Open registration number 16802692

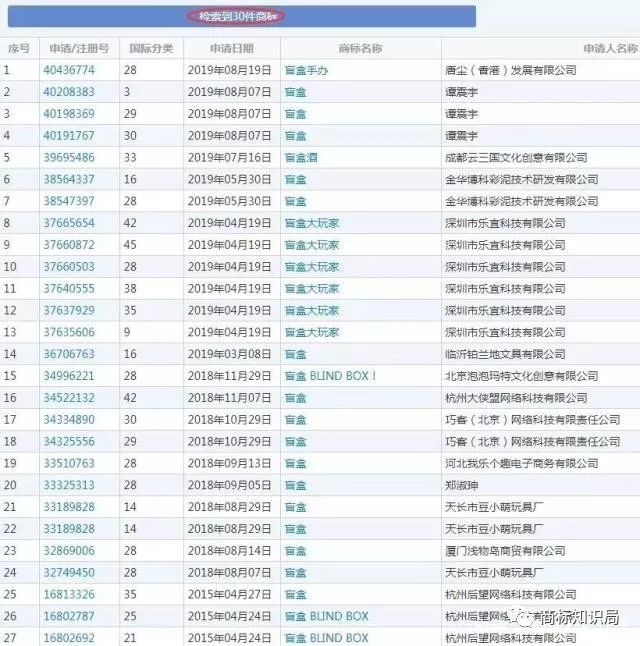69,638
